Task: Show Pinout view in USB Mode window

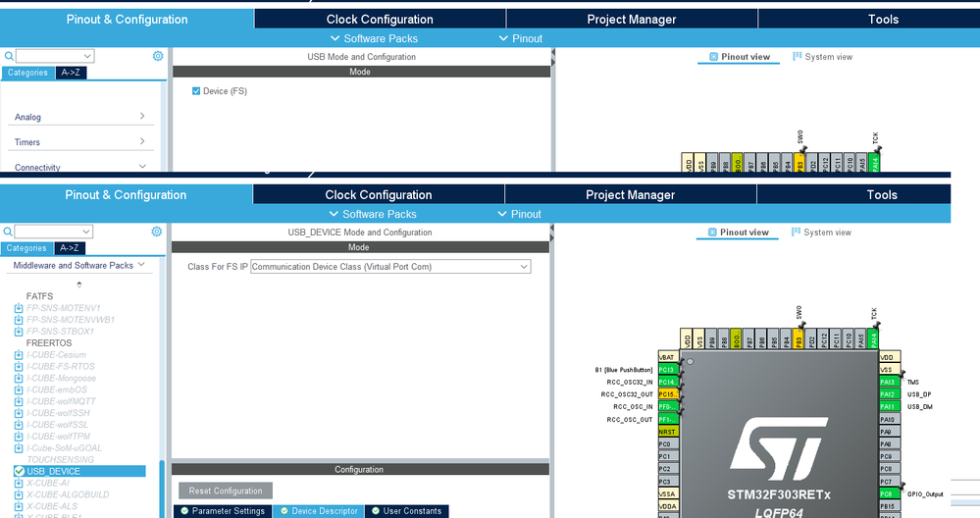Action: coord(739,57)
